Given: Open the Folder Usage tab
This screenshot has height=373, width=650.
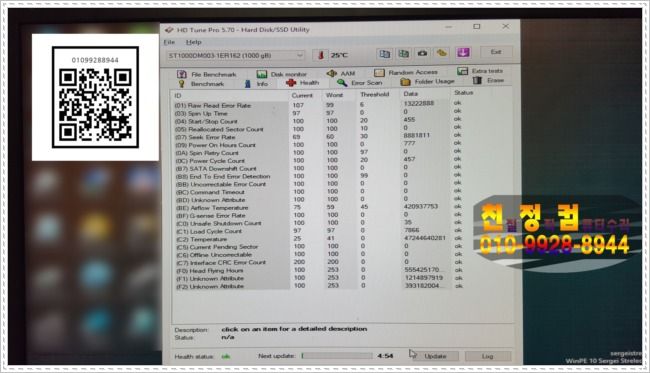Looking at the screenshot, I should [x=427, y=82].
